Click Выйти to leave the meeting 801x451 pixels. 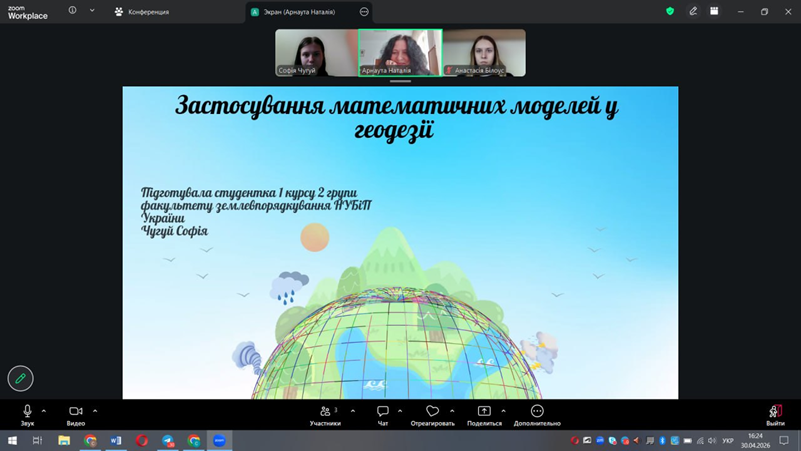[775, 415]
